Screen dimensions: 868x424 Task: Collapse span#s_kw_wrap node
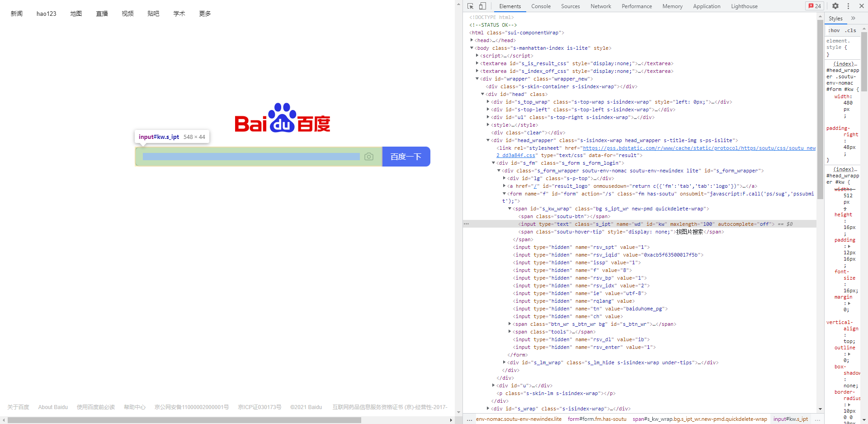point(509,209)
